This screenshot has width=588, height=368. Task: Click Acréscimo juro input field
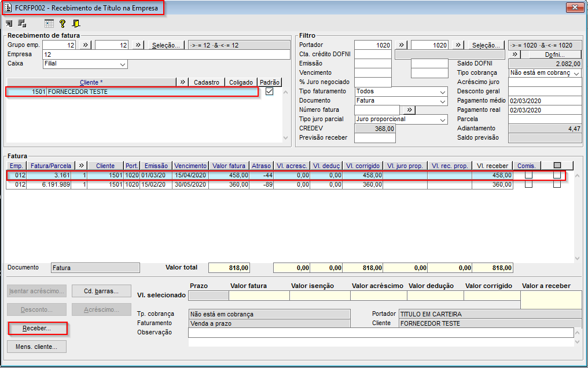pos(545,82)
